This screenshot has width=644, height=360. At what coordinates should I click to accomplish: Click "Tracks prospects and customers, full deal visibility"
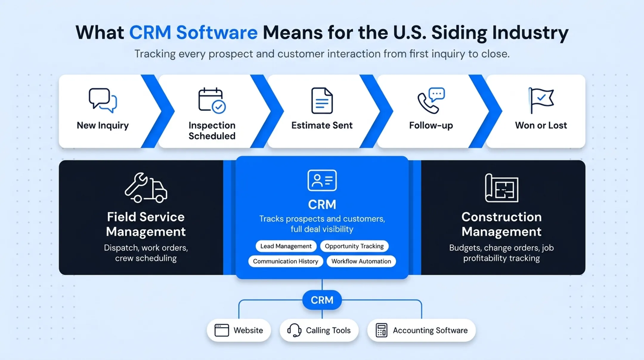click(x=322, y=224)
